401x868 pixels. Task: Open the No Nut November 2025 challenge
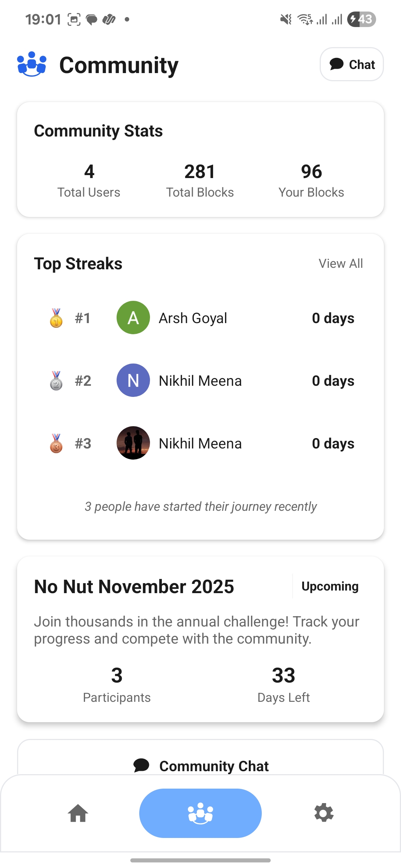tap(134, 587)
